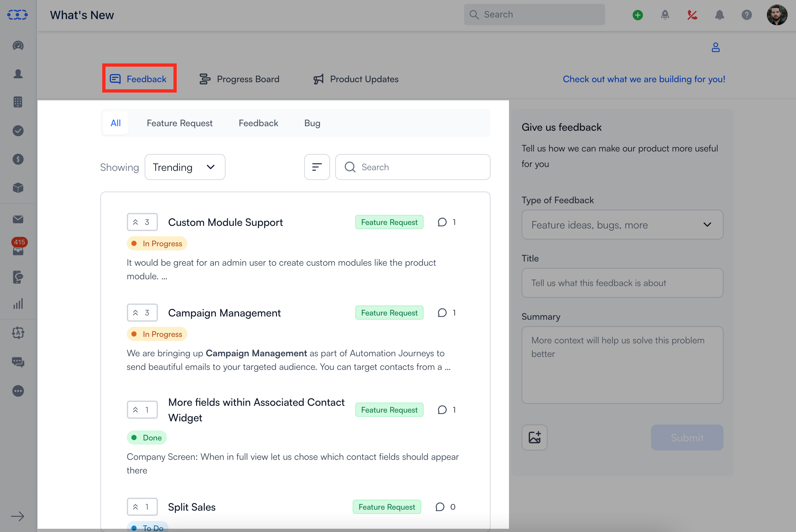Open the Automation icon in sidebar
The height and width of the screenshot is (532, 796).
(18, 333)
